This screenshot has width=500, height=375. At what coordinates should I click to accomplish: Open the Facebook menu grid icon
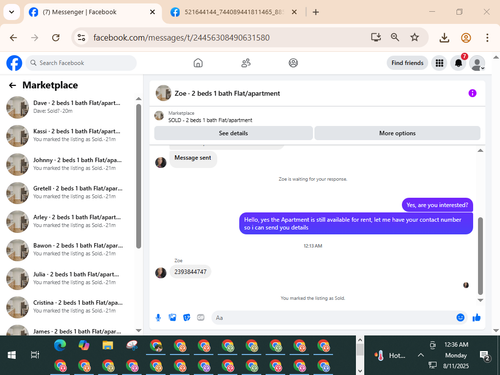pos(439,63)
